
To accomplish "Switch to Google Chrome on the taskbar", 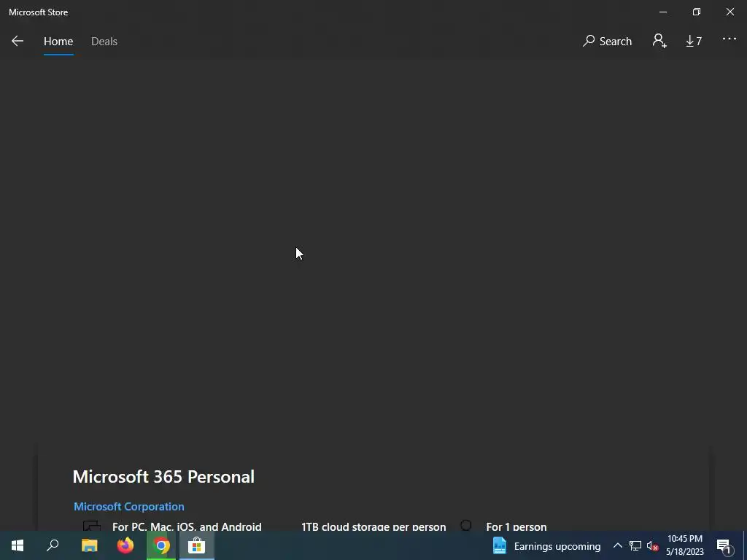I will pyautogui.click(x=161, y=545).
